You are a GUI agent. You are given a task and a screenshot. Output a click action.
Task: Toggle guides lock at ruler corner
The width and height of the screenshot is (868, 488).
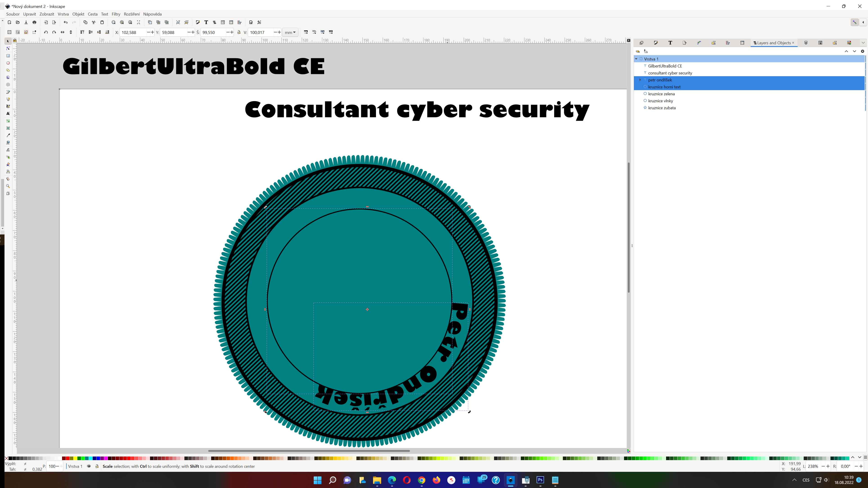[15, 41]
